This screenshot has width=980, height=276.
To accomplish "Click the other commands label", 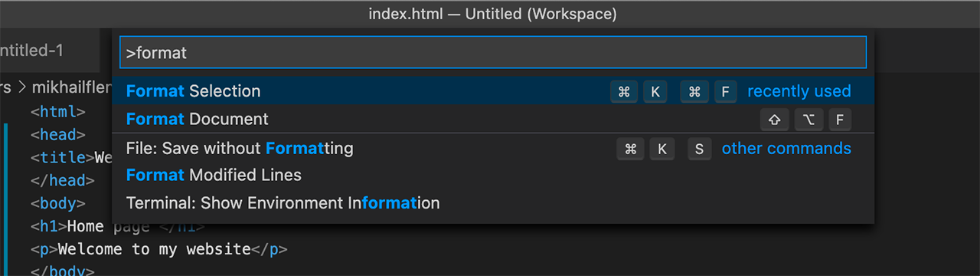I will click(x=786, y=148).
